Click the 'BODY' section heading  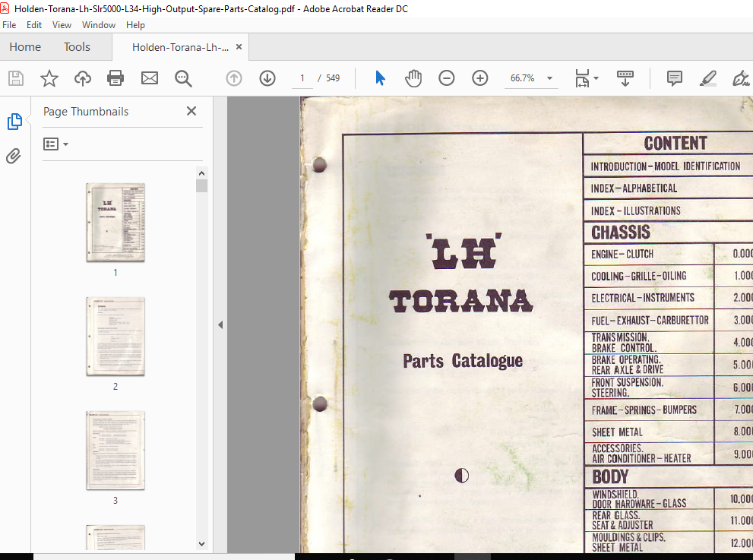pos(610,477)
